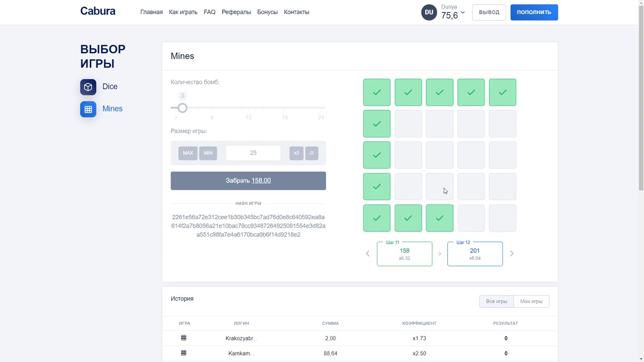Click Kamkam login in history
Viewport: 644px width, 362px height.
coord(241,353)
